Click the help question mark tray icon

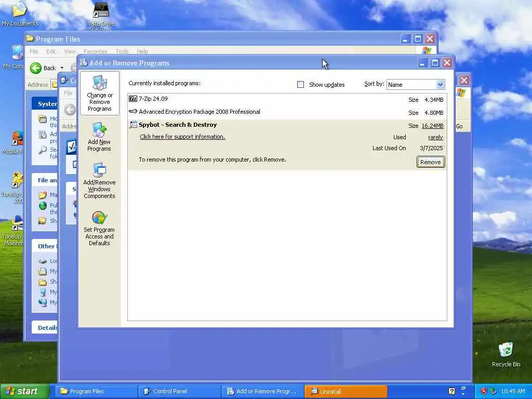point(451,391)
